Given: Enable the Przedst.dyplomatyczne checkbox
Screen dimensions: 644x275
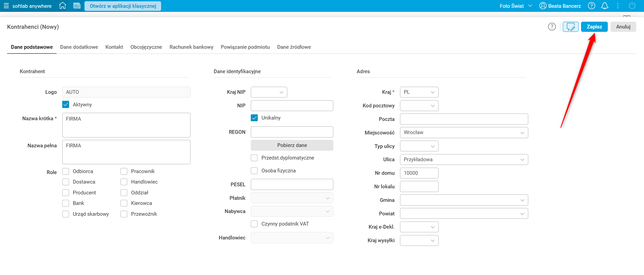Looking at the screenshot, I should [x=254, y=158].
